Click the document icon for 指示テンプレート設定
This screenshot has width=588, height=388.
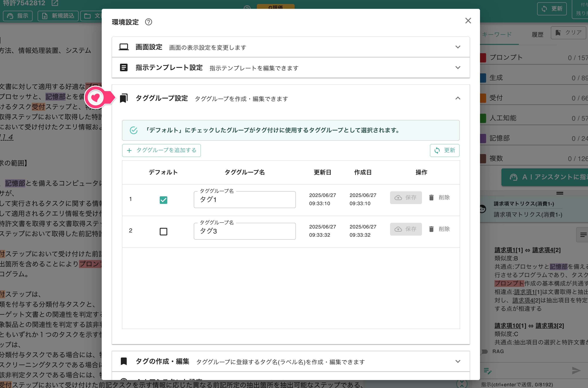pyautogui.click(x=124, y=67)
